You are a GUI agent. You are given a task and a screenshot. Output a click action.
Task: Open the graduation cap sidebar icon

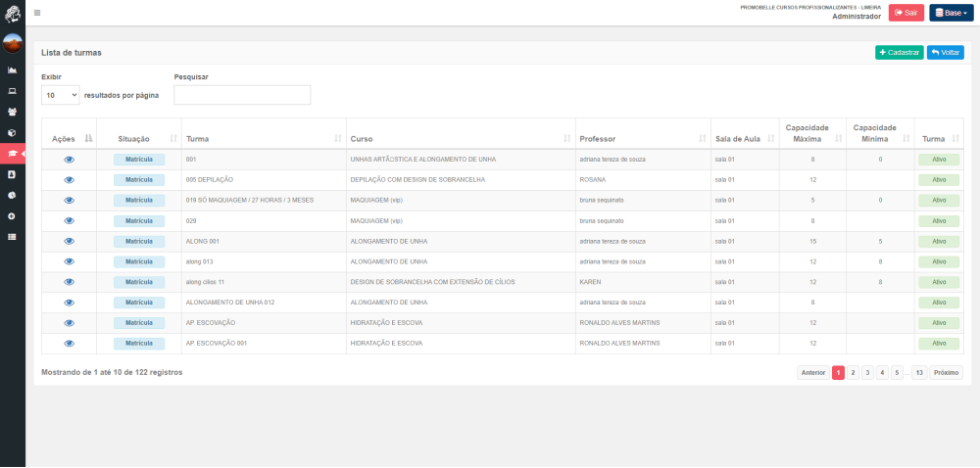(x=11, y=154)
